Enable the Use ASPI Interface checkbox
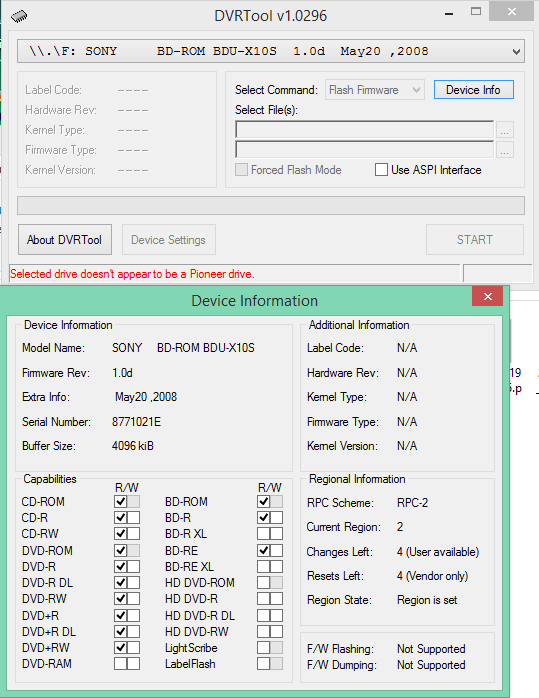This screenshot has width=539, height=698. click(381, 170)
